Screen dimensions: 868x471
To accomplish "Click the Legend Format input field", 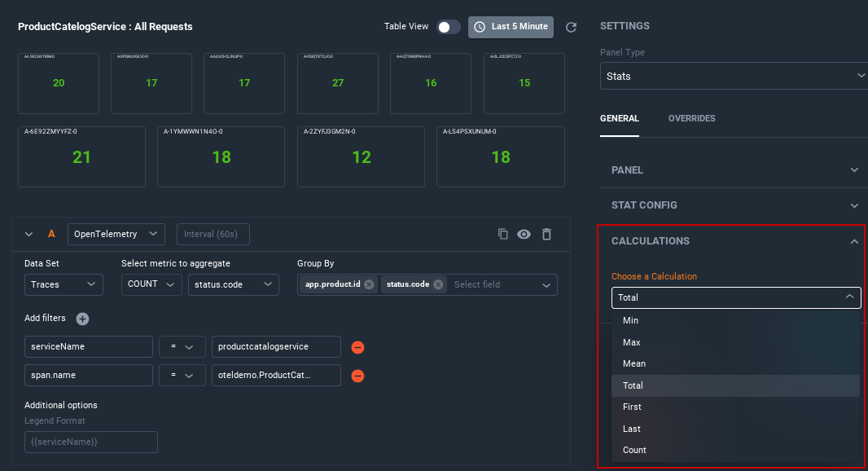I will click(90, 442).
